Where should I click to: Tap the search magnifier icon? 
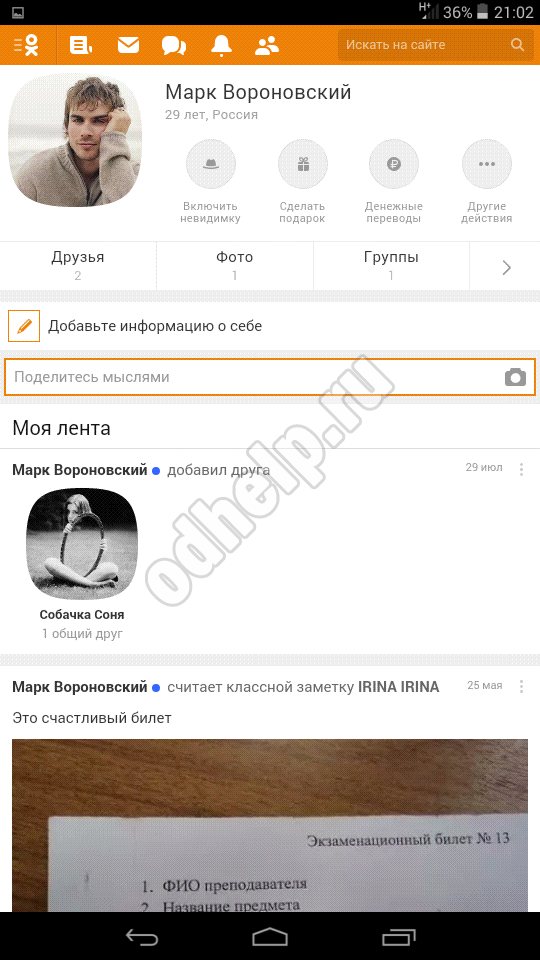click(x=517, y=45)
